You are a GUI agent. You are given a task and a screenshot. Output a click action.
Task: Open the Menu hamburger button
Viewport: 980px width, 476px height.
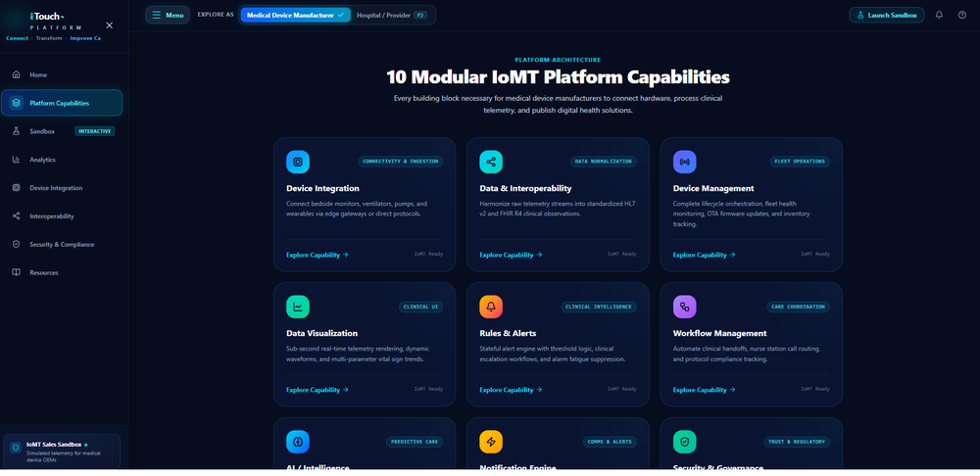point(168,15)
